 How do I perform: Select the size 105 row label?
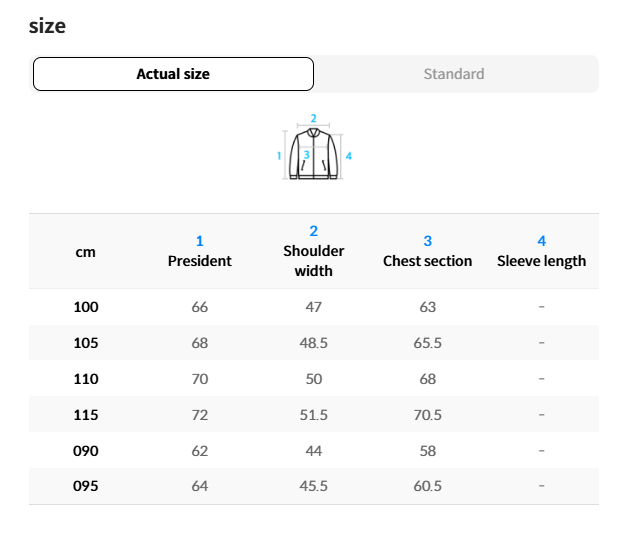(86, 343)
